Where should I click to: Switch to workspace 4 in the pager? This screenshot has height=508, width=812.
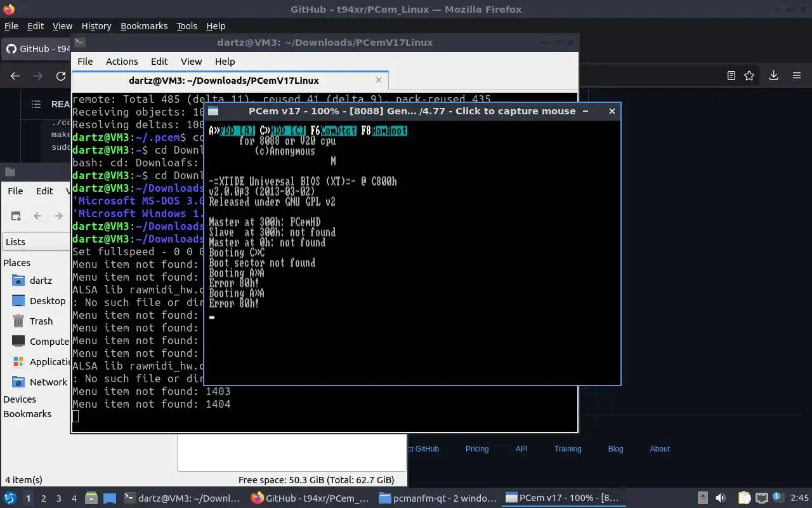[74, 498]
